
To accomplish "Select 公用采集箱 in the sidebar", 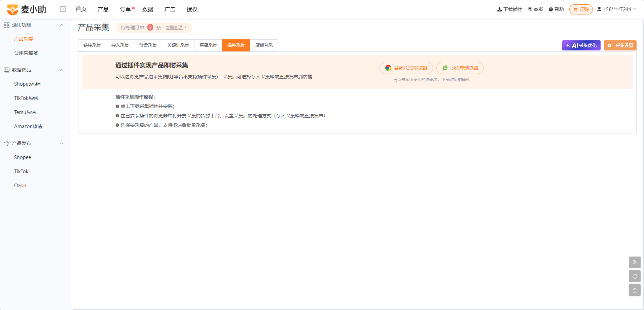I will pyautogui.click(x=26, y=53).
